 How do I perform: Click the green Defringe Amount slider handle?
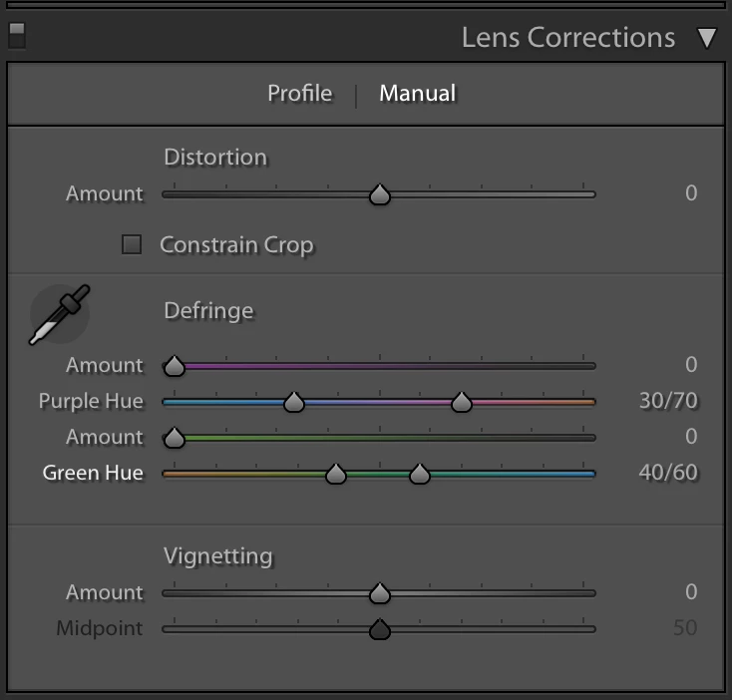pos(175,438)
